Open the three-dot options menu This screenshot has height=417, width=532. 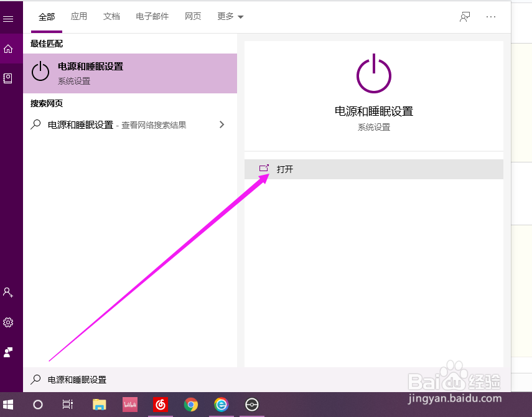[491, 17]
